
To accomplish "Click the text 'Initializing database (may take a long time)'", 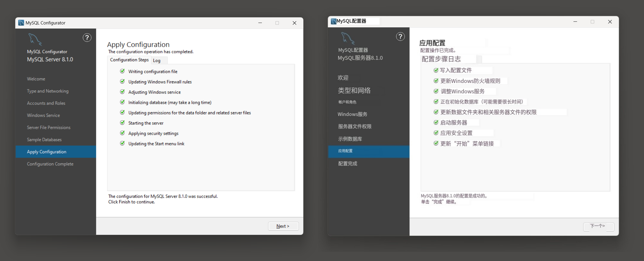I will [x=170, y=102].
